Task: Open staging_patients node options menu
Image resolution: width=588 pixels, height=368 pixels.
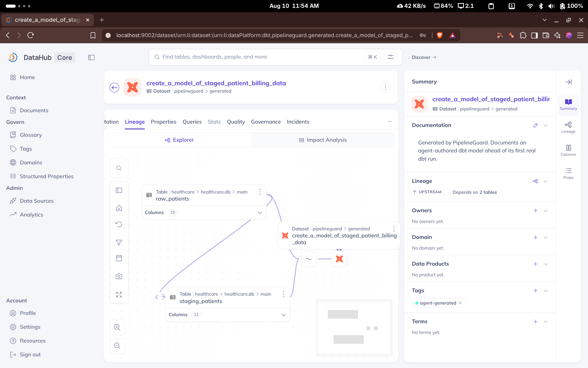Action: (284, 294)
